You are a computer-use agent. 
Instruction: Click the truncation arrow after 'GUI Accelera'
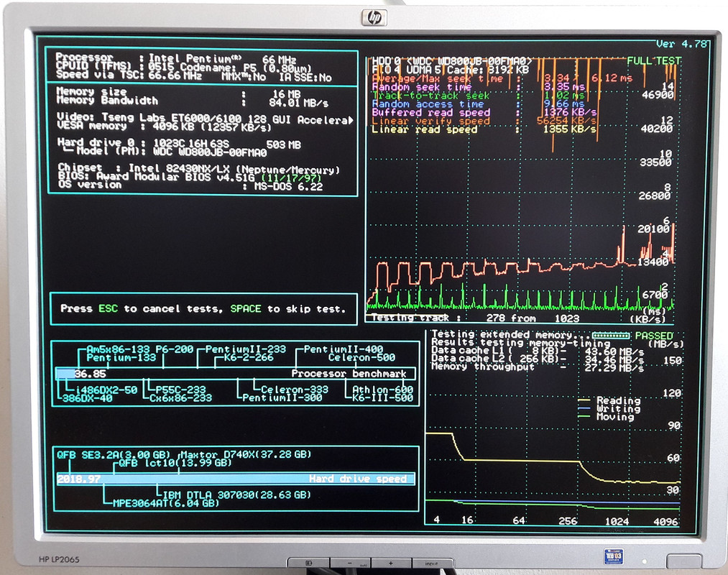(x=351, y=120)
